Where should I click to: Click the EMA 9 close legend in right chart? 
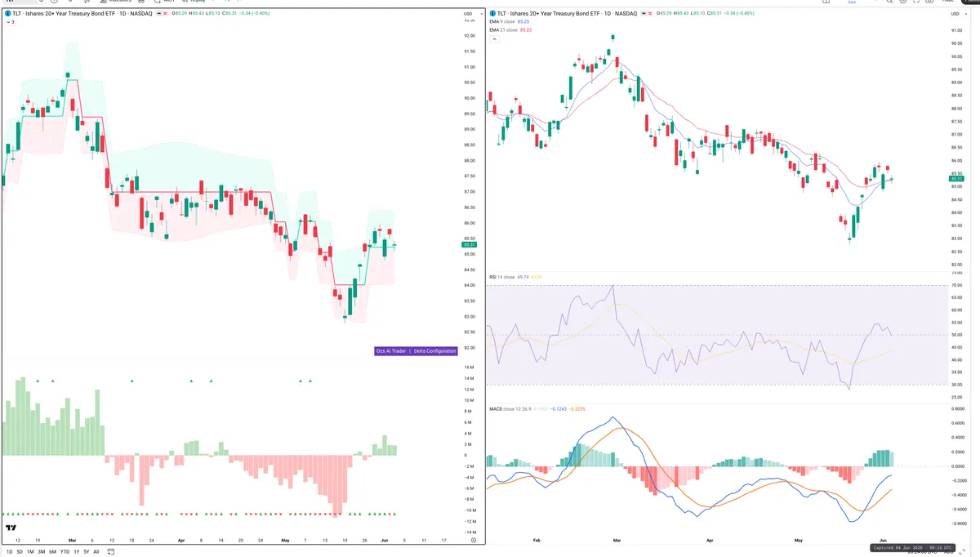tap(503, 22)
